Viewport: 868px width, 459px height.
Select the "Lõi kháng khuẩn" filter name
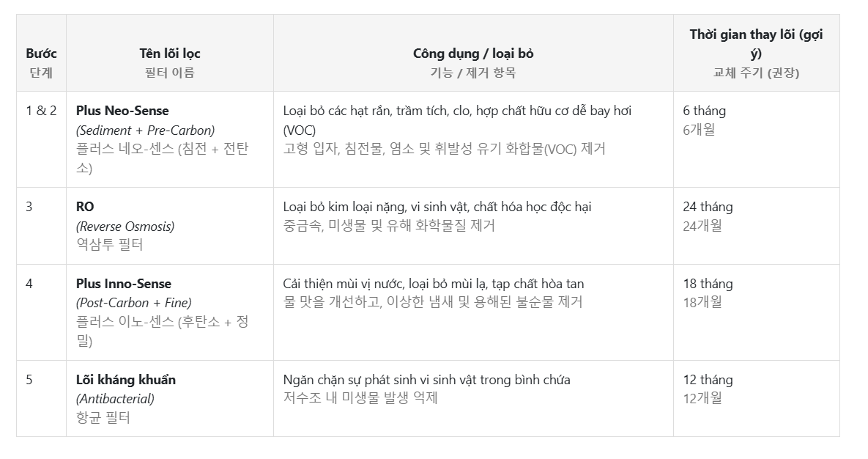(126, 380)
